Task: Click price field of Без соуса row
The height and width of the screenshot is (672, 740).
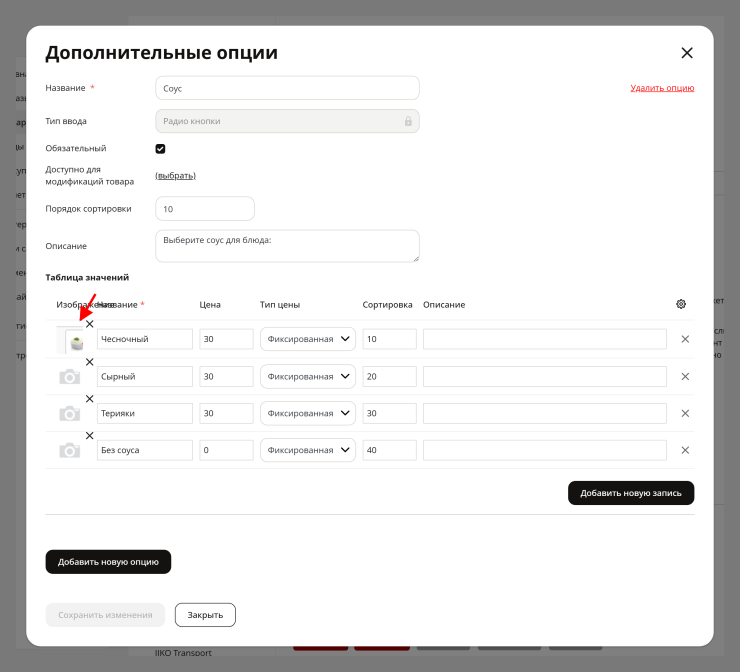Action: 227,450
